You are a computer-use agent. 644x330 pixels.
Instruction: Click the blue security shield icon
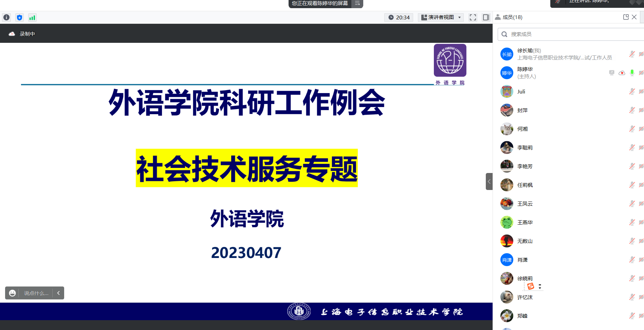[x=19, y=17]
